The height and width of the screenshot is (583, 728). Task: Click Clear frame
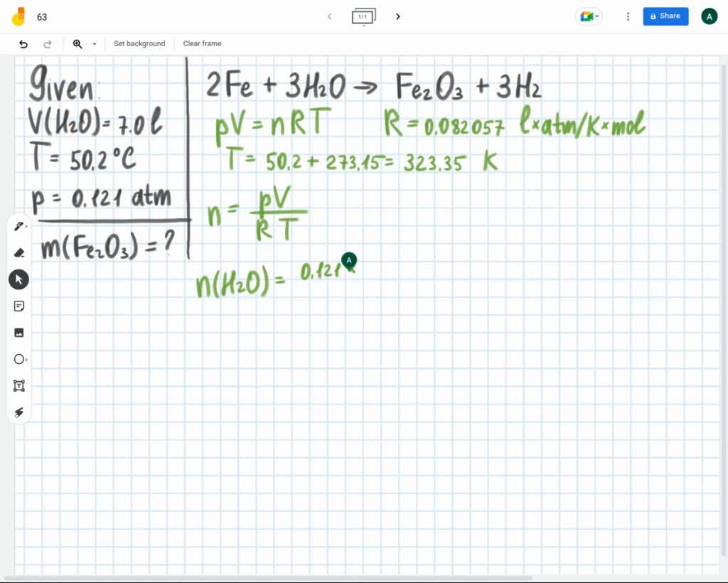[202, 43]
